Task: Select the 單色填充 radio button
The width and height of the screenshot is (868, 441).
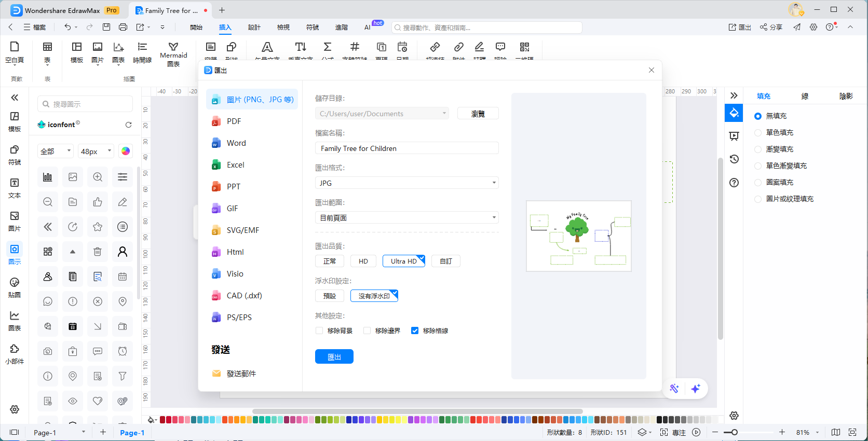Action: click(758, 133)
